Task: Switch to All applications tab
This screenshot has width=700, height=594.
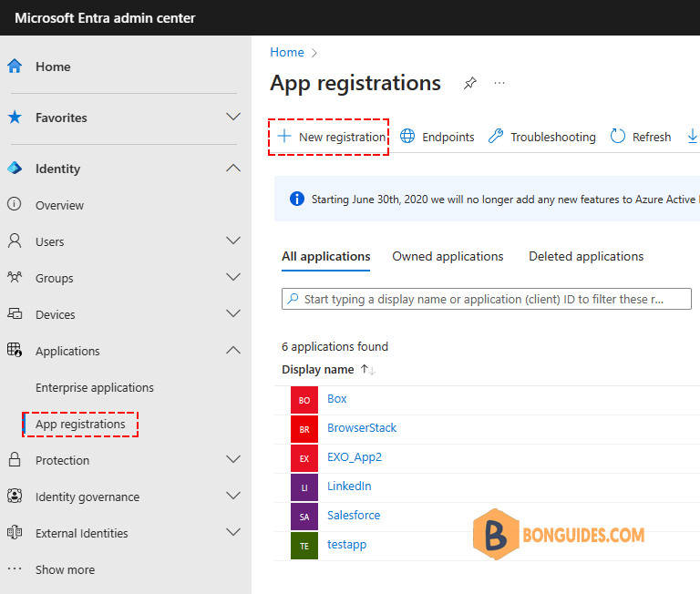Action: [x=326, y=257]
